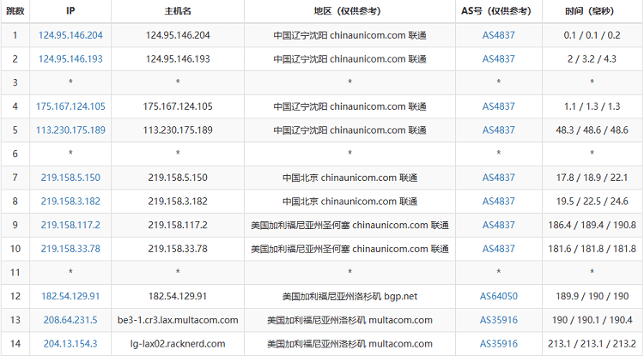Click AS4837 link in hop 7 row
This screenshot has width=644, height=356.
click(x=499, y=178)
